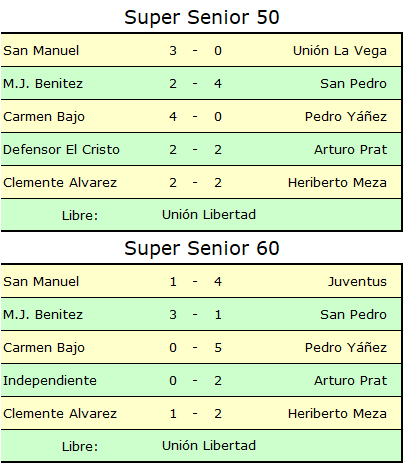The image size is (403, 463).
Task: Click Carmen Bajo in Super Senior 60
Action: [x=44, y=348]
